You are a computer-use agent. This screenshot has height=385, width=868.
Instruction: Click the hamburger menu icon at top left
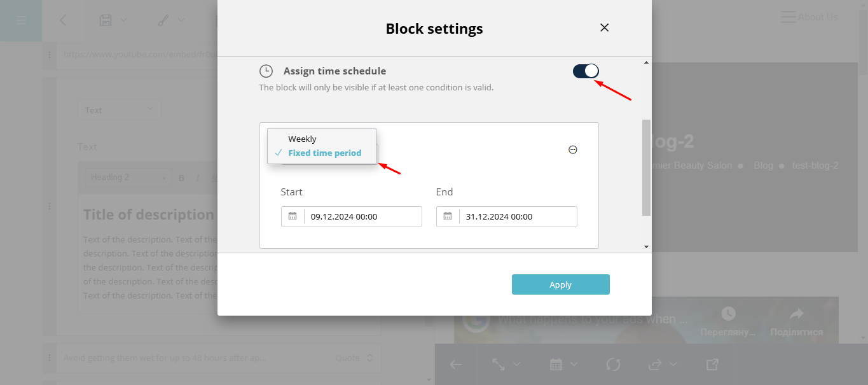click(x=21, y=20)
